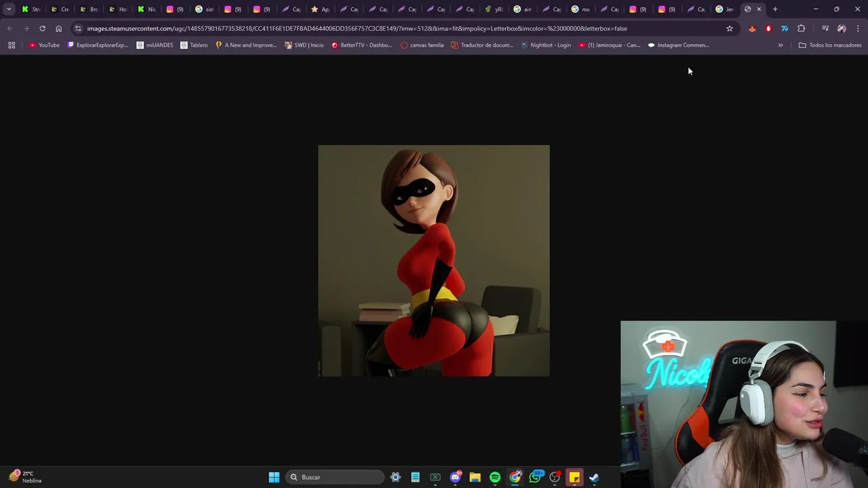This screenshot has width=868, height=488.
Task: Open '(1) Jamiroquai - Can...' bookmark
Action: click(609, 45)
